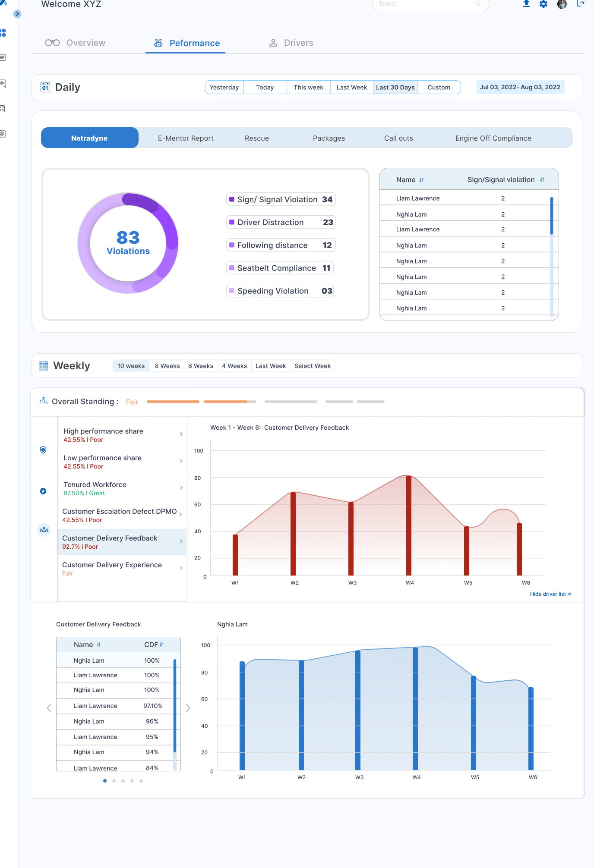
Task: Collapse driver list via Hide driver list
Action: (550, 594)
